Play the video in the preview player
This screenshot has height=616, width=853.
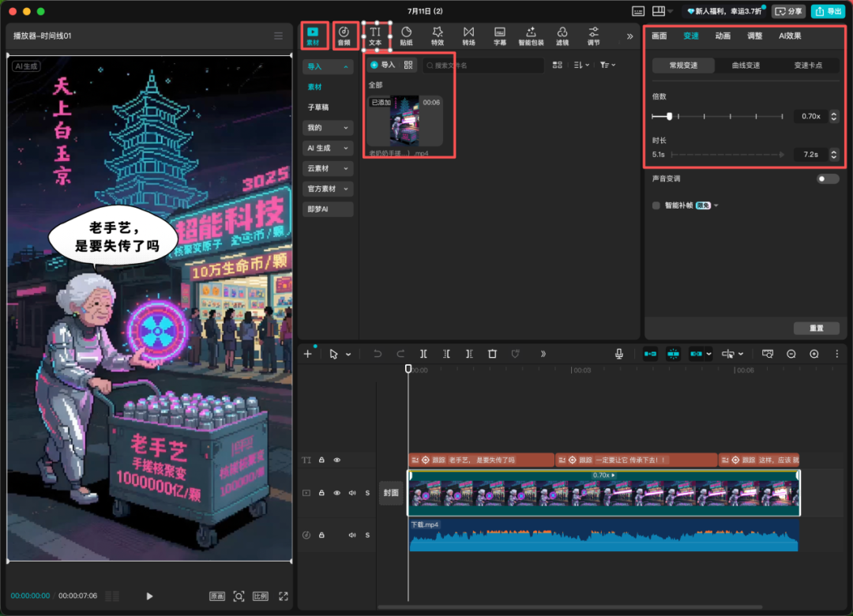pyautogui.click(x=149, y=596)
